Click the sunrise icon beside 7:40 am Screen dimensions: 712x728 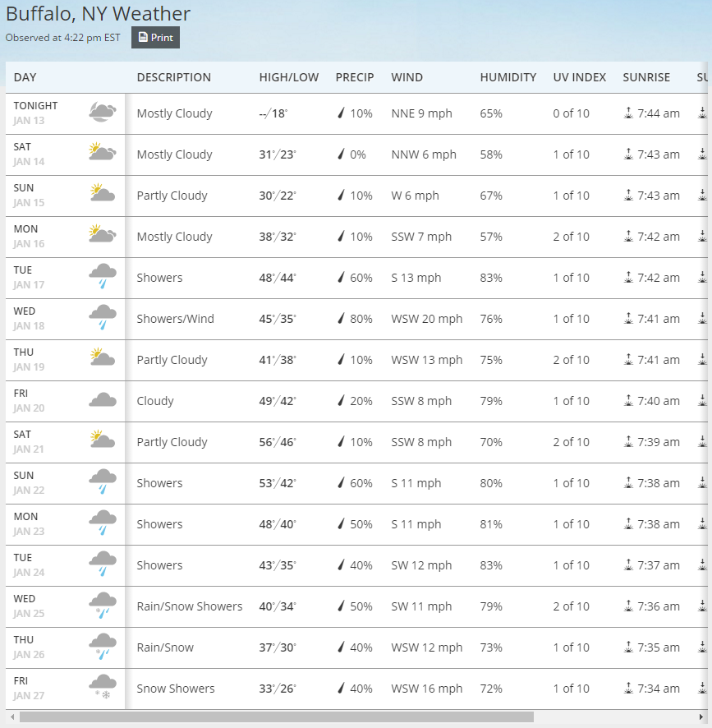click(628, 401)
